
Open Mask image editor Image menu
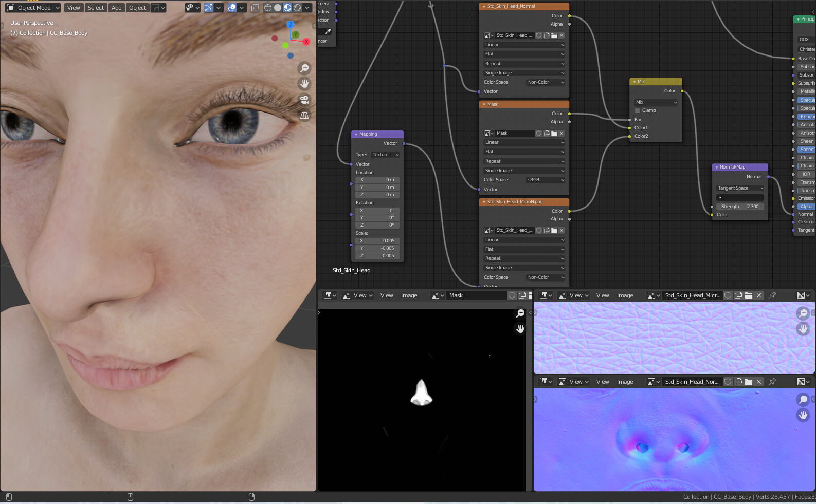coord(409,295)
